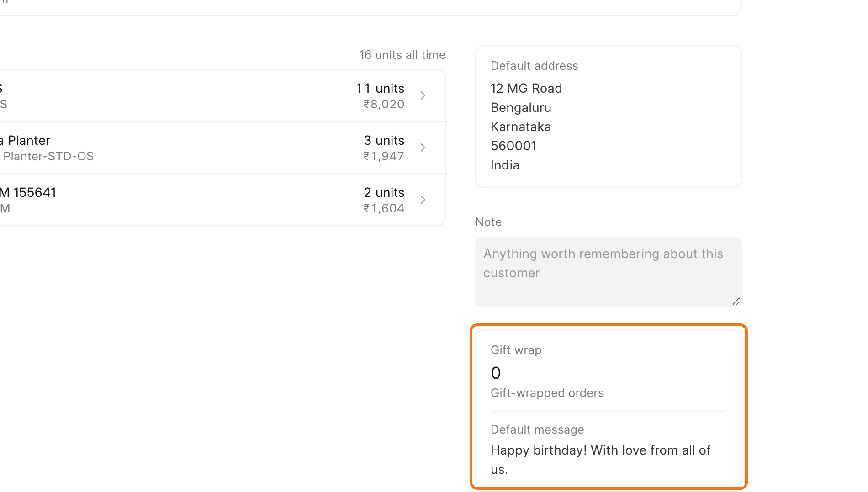Select the "12 MG Road" address line
Screen dimensions: 868x492
(x=526, y=88)
